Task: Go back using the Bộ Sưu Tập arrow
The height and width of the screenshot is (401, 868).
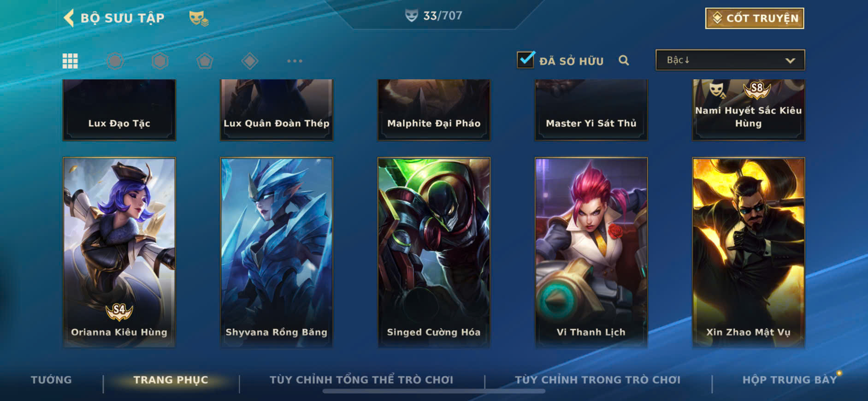Action: [69, 18]
